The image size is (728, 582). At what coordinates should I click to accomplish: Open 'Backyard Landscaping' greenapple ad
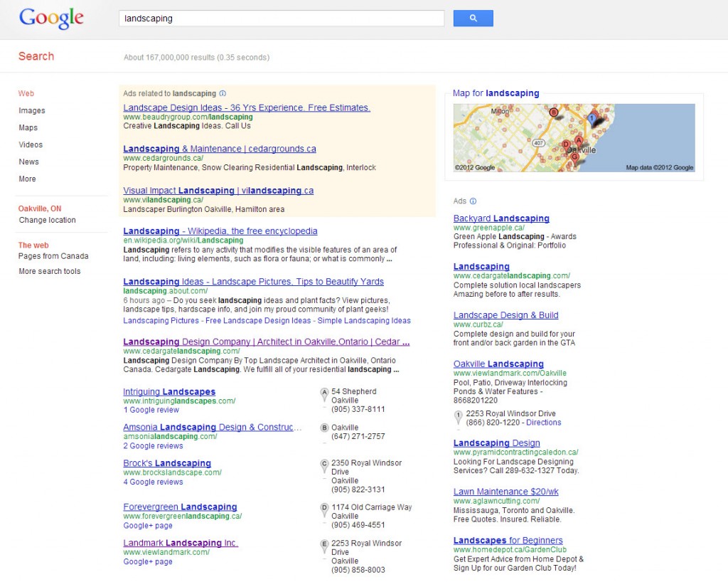click(x=501, y=218)
